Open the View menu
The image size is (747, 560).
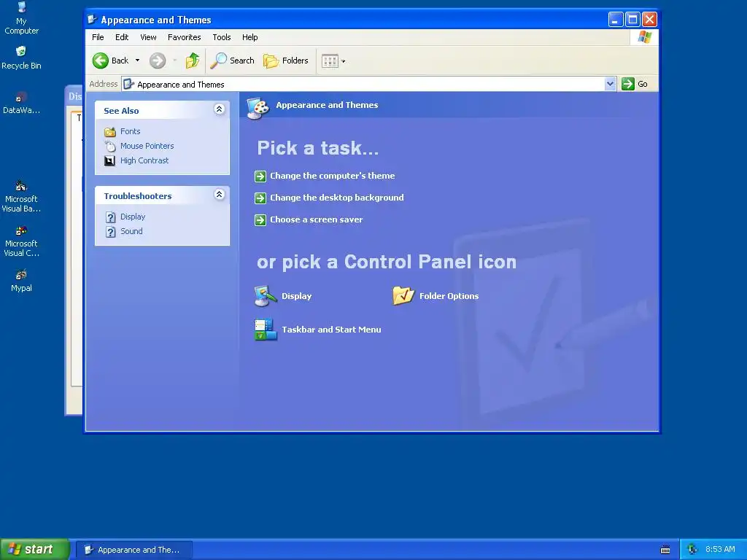148,37
